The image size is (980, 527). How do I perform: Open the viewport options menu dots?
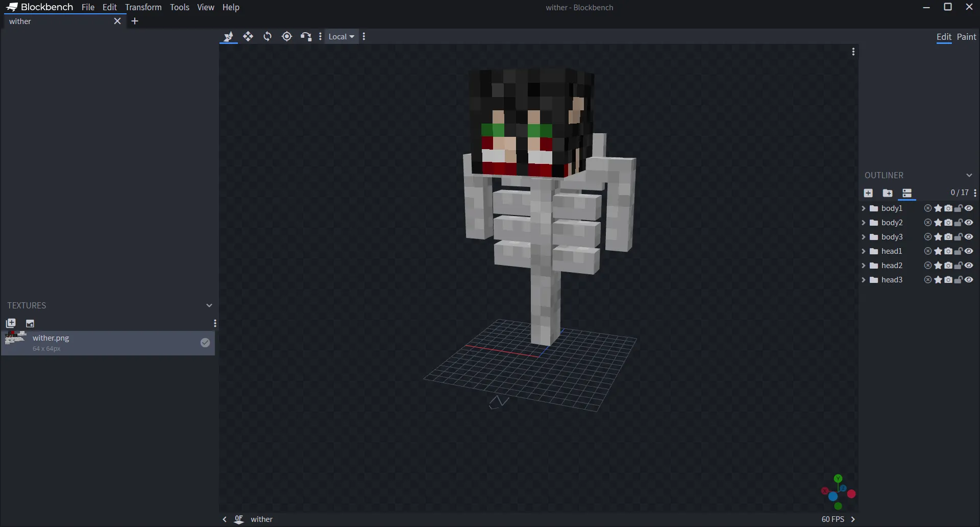[853, 52]
